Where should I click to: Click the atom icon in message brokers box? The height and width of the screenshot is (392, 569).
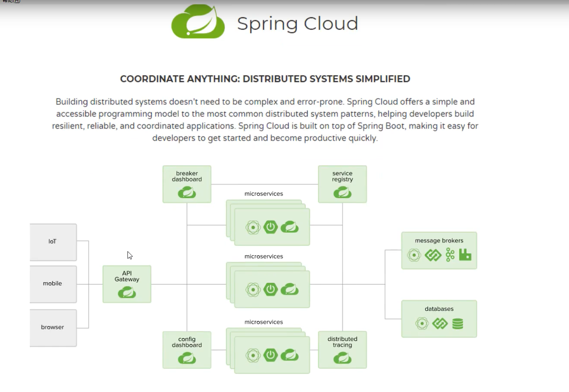click(414, 255)
